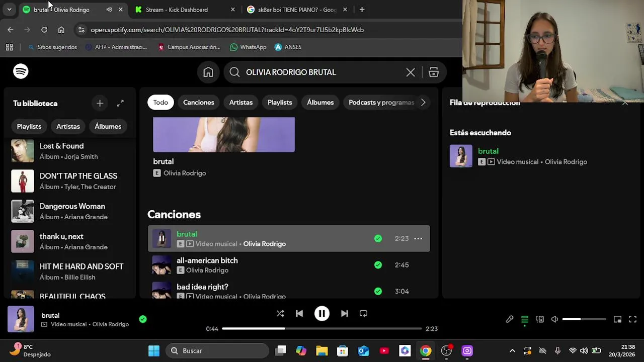
Task: Show hidden system tray icons
Action: tap(512, 351)
